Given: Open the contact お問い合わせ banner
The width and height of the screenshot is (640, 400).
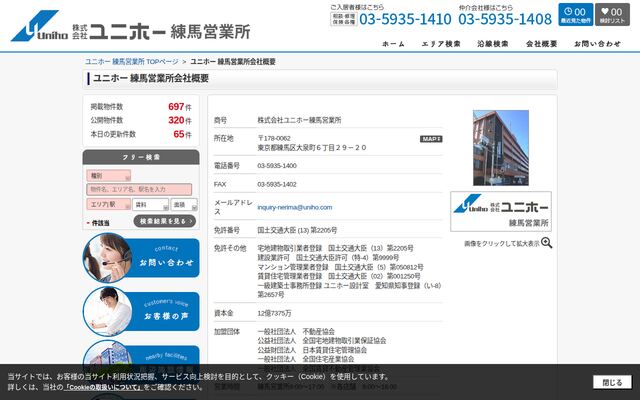Looking at the screenshot, I should point(141,258).
